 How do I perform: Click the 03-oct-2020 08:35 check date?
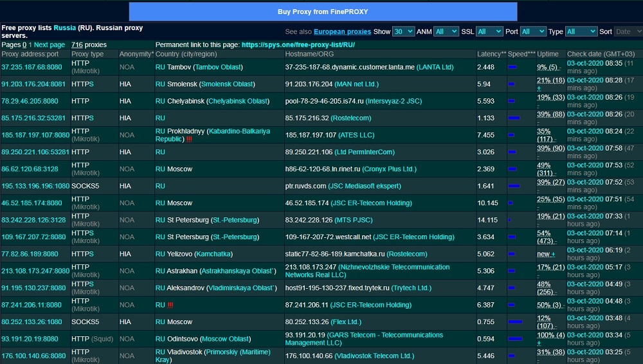click(595, 63)
